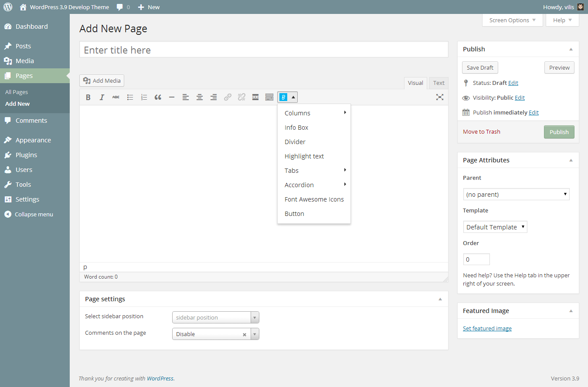
Task: Apply italic formatting in the editor
Action: point(102,98)
